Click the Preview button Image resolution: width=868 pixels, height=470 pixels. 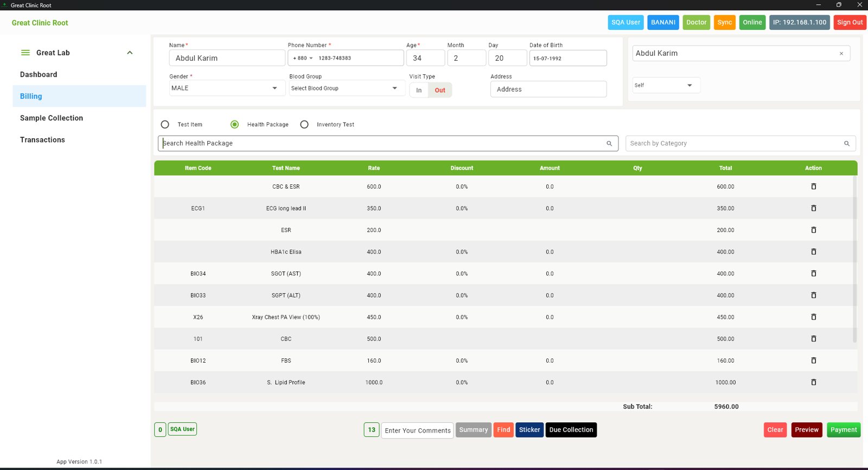pos(807,430)
